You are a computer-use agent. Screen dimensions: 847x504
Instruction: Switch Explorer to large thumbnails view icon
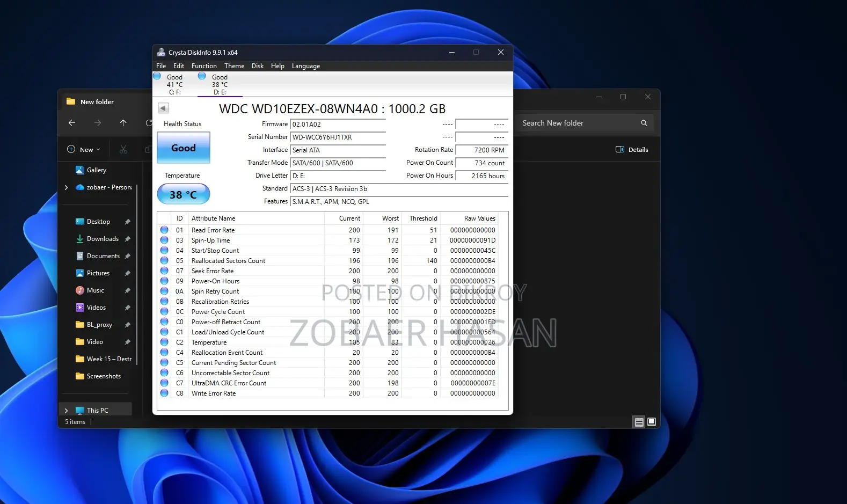click(652, 422)
